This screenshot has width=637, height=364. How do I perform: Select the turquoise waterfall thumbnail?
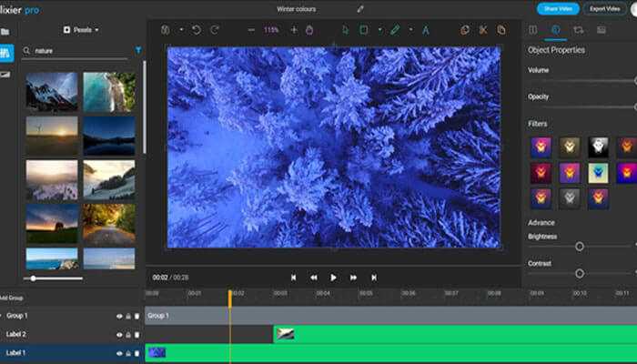[109, 92]
